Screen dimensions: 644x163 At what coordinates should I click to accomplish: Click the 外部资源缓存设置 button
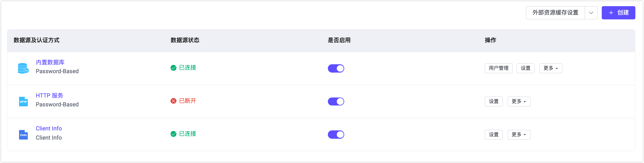555,13
